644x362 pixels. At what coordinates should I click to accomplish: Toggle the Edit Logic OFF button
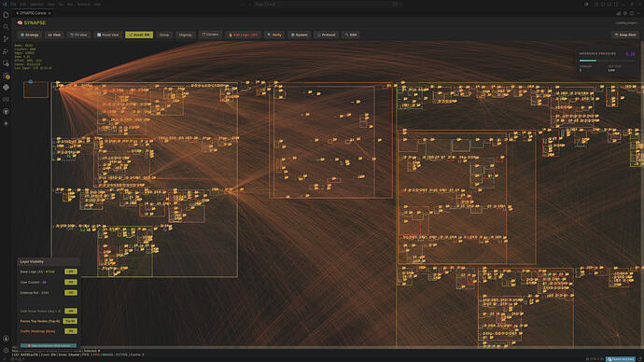[x=244, y=35]
